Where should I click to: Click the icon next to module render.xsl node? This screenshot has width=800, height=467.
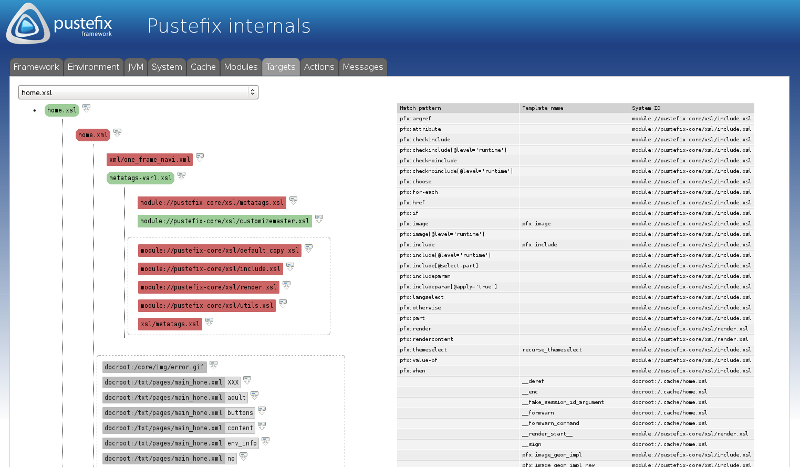(x=287, y=285)
